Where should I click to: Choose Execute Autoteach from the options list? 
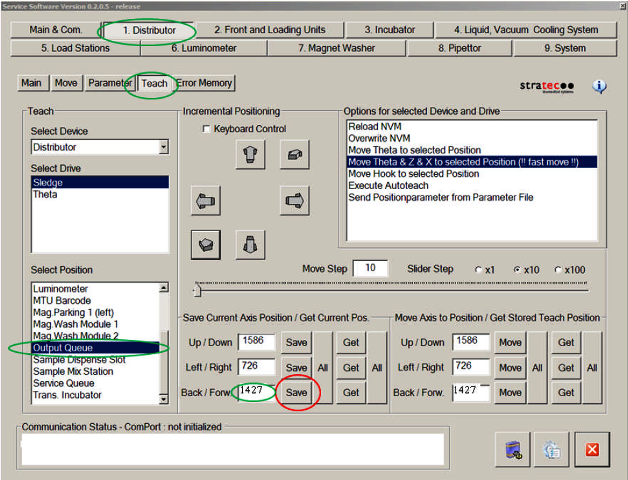pos(391,185)
